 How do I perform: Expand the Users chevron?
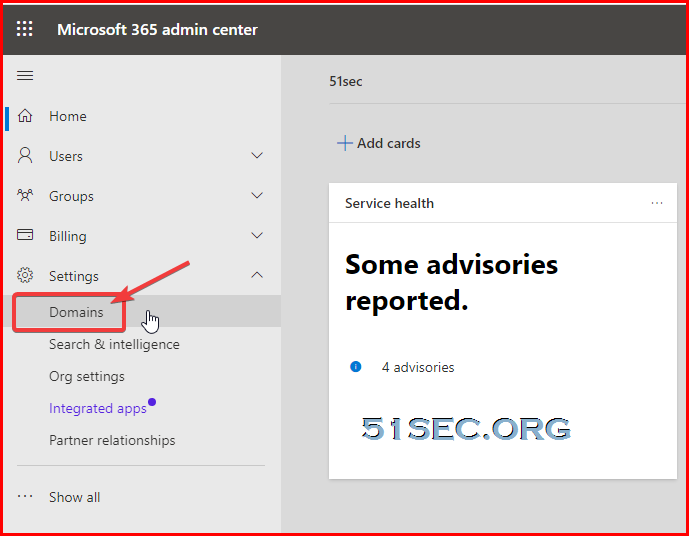click(257, 156)
